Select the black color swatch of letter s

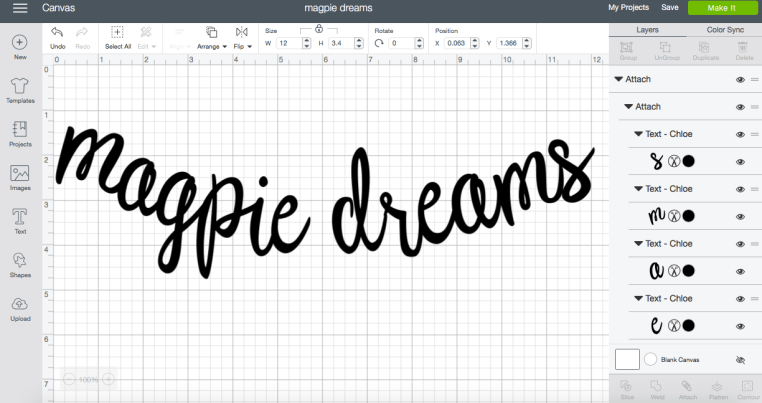(x=688, y=161)
